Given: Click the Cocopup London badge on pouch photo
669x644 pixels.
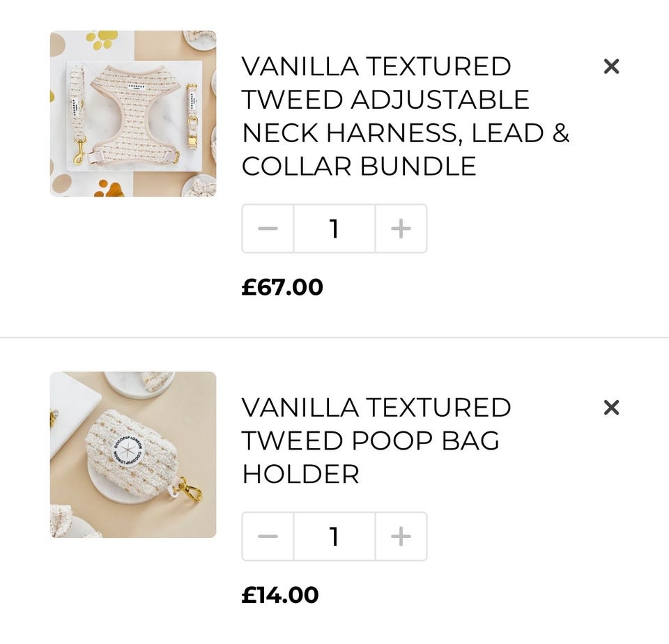Looking at the screenshot, I should coord(128,451).
